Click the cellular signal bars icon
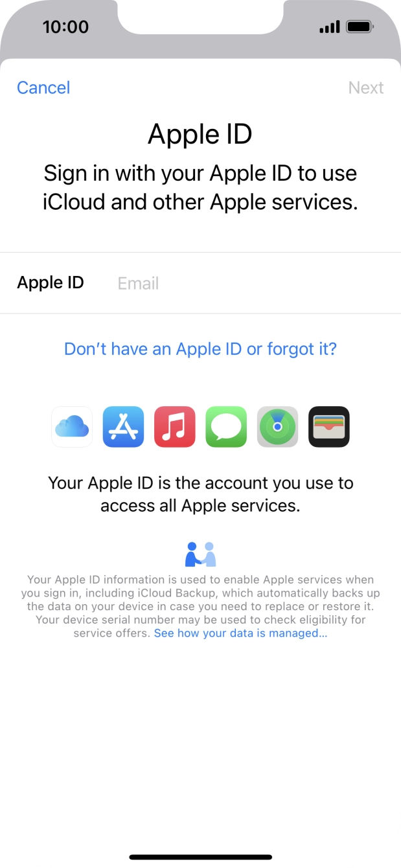The height and width of the screenshot is (868, 401). 330,27
